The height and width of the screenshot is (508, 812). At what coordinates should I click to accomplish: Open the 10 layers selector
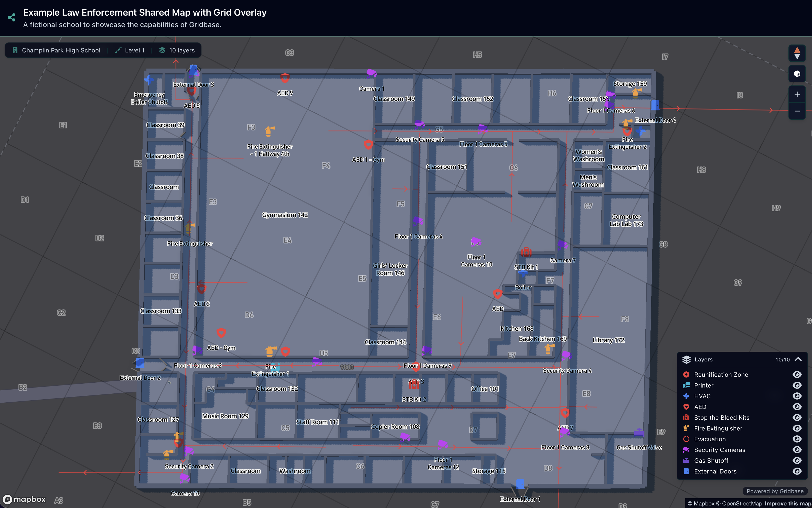177,50
